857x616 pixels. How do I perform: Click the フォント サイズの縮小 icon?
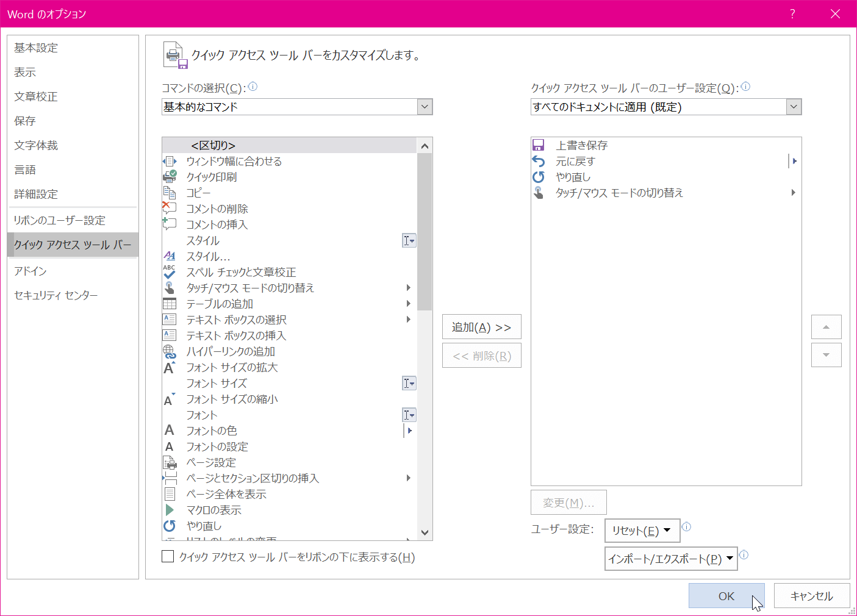[170, 399]
